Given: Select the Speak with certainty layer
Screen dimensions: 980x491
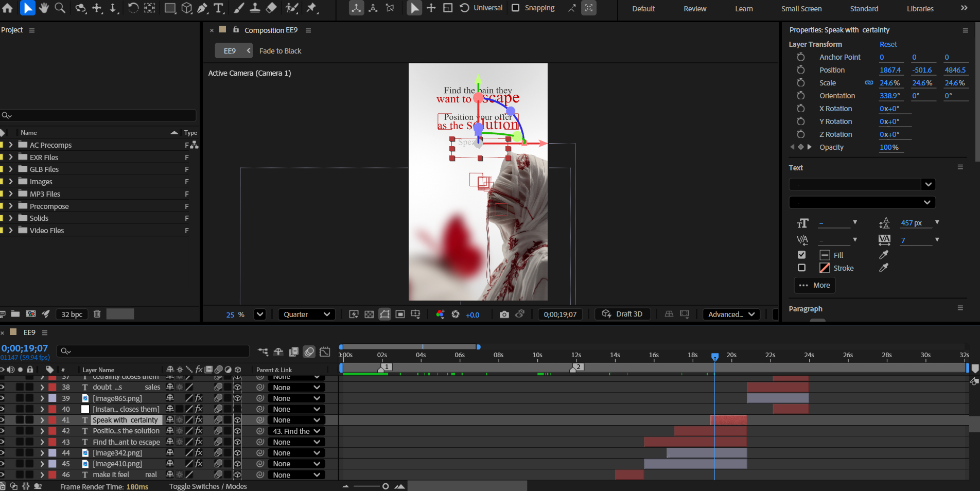Looking at the screenshot, I should point(125,420).
